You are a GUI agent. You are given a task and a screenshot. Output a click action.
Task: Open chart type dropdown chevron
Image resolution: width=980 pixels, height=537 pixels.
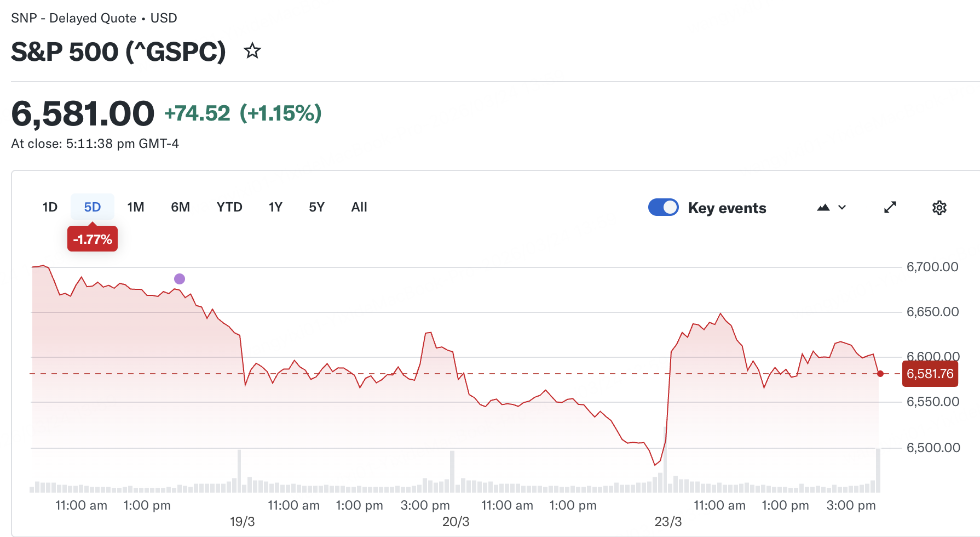tap(842, 208)
